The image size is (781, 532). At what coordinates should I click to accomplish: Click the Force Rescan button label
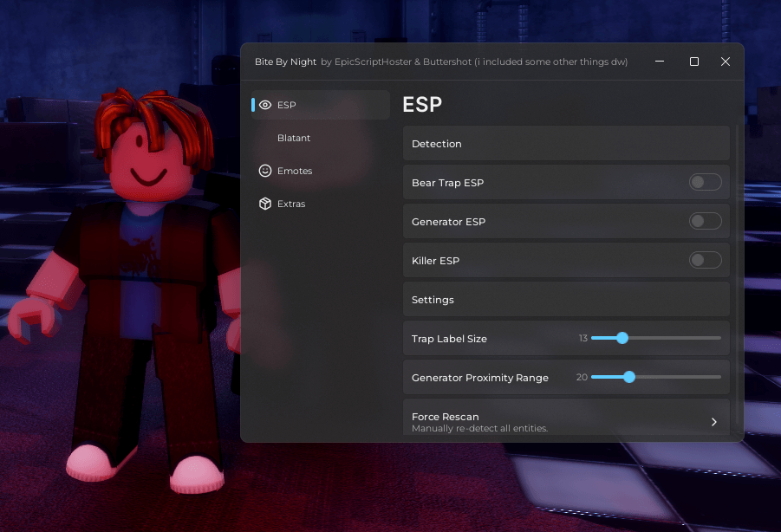click(x=445, y=417)
